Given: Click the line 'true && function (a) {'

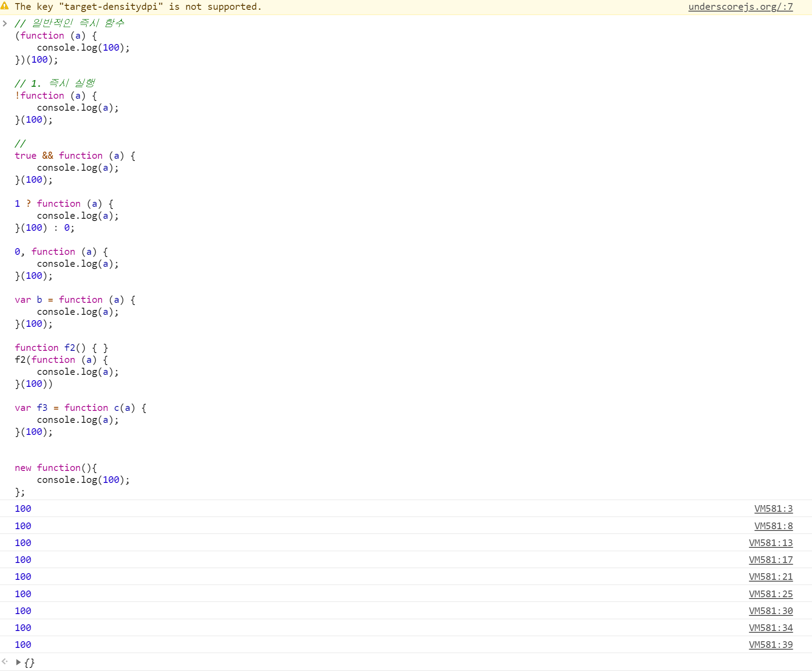Looking at the screenshot, I should coord(75,156).
